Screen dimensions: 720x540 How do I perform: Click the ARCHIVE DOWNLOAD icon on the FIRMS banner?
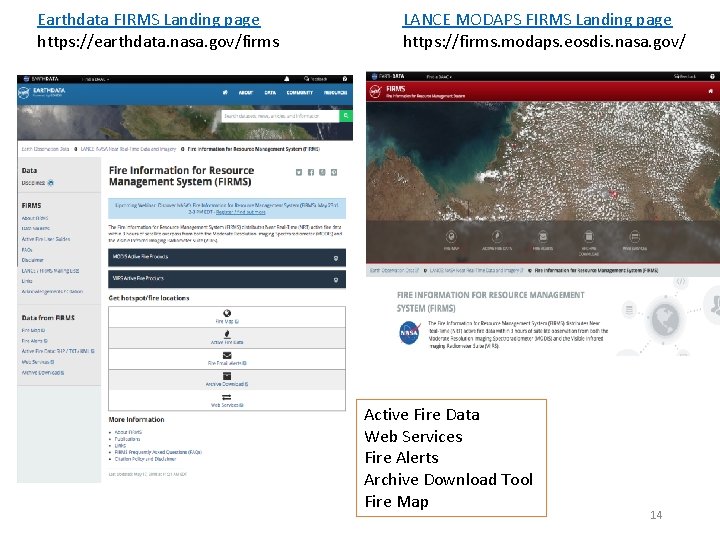[x=589, y=236]
